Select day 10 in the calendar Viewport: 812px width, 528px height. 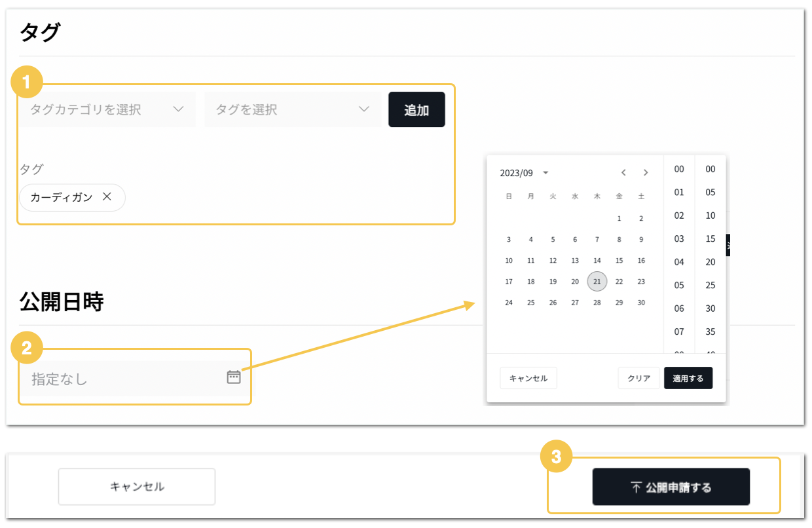(509, 261)
